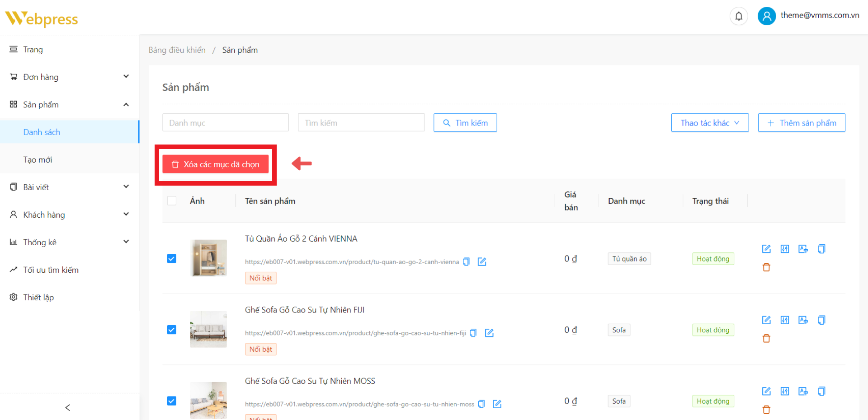This screenshot has width=868, height=420.
Task: Open translation icon for the MOSS sofa row
Action: (x=803, y=391)
